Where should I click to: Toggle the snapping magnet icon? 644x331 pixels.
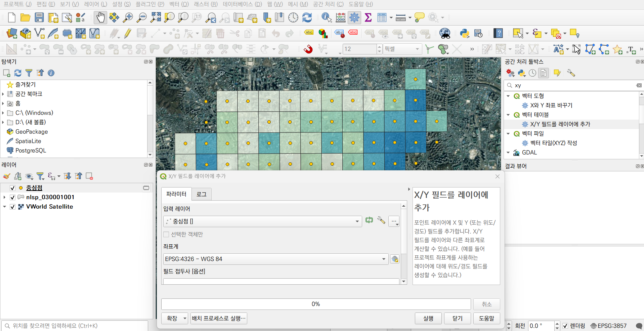click(308, 49)
